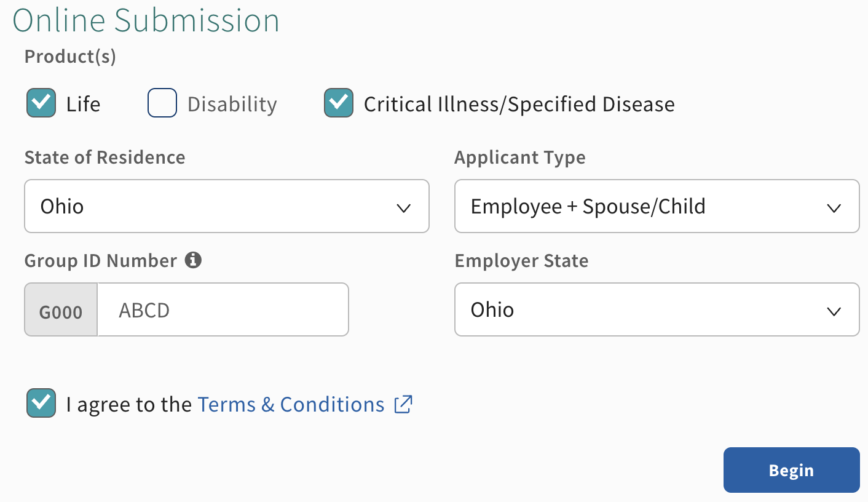The height and width of the screenshot is (502, 868).
Task: Click the chevron arrow in State of Residence
Action: tap(403, 207)
